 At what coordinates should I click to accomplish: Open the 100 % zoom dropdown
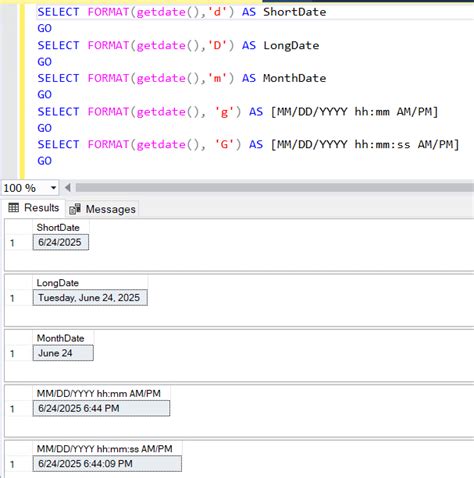[53, 188]
